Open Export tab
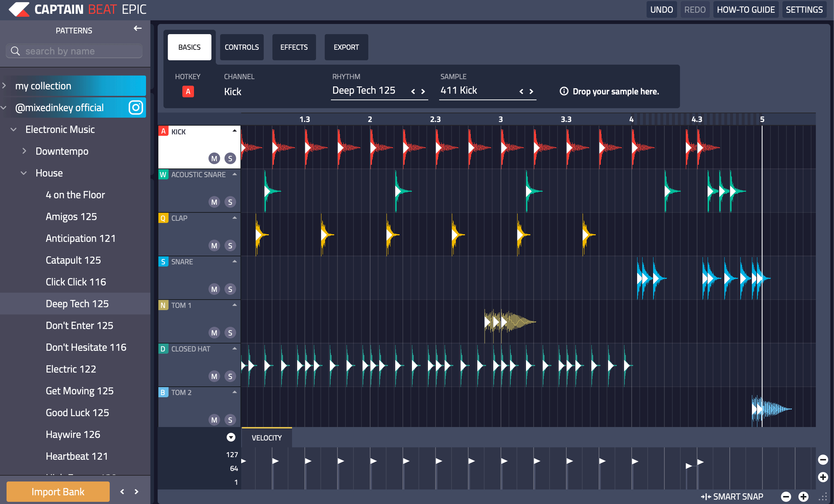Image resolution: width=834 pixels, height=504 pixels. [x=346, y=47]
